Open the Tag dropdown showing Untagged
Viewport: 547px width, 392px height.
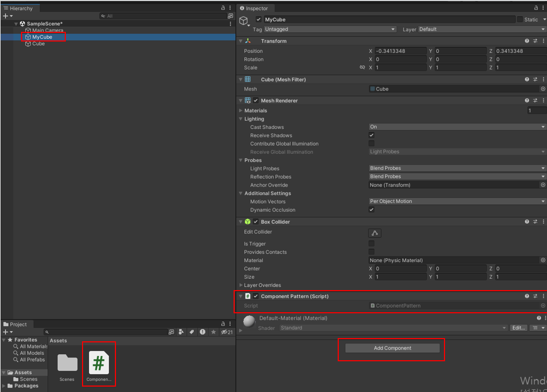[330, 29]
